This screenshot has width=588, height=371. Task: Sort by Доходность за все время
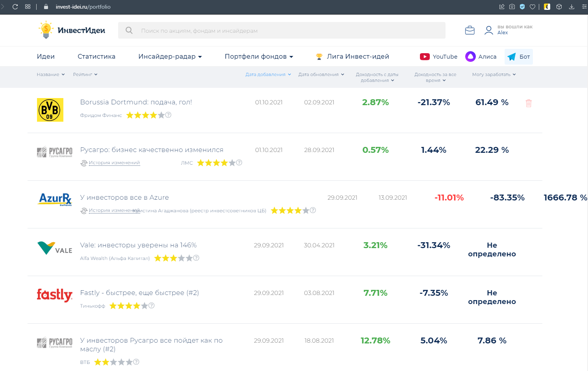click(435, 77)
